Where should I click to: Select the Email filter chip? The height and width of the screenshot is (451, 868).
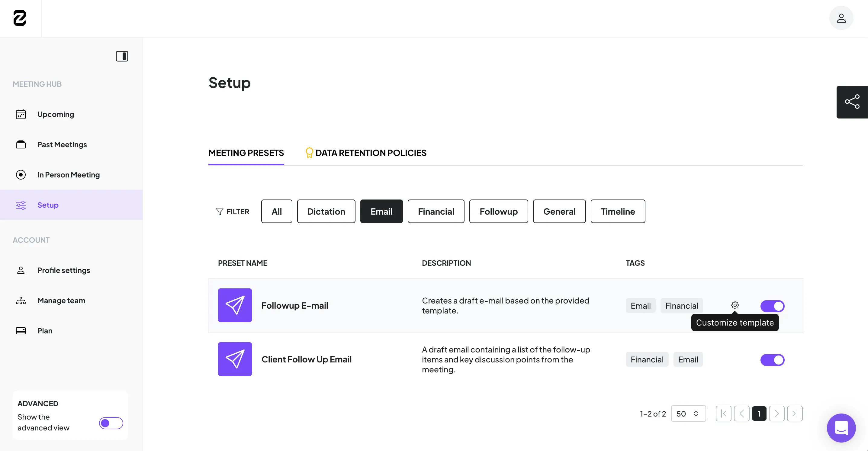pyautogui.click(x=381, y=211)
